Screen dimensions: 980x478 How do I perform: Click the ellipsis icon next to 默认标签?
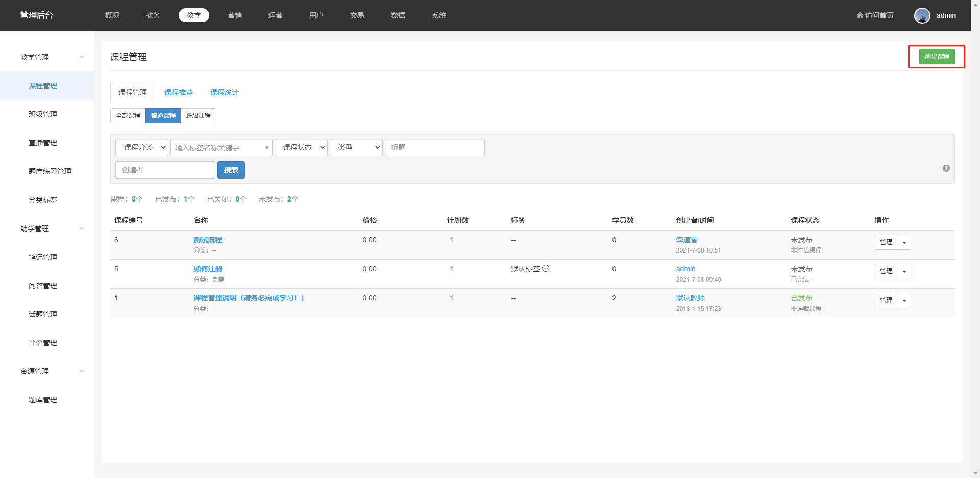546,269
